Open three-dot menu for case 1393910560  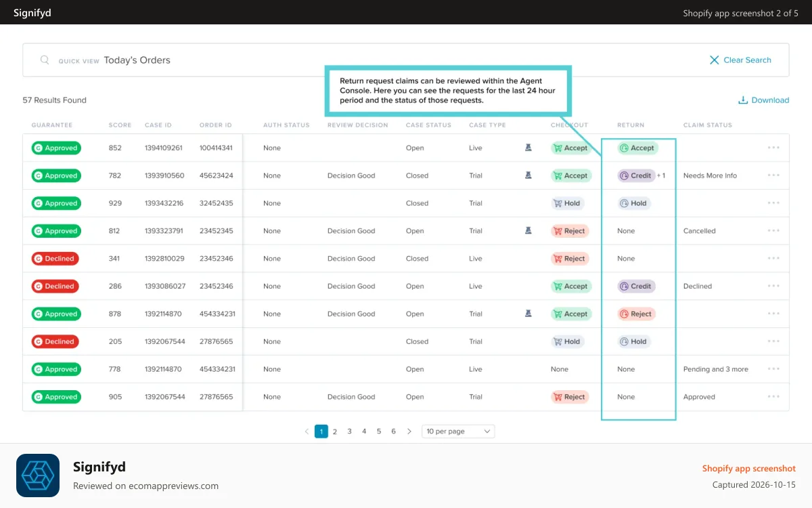point(773,175)
